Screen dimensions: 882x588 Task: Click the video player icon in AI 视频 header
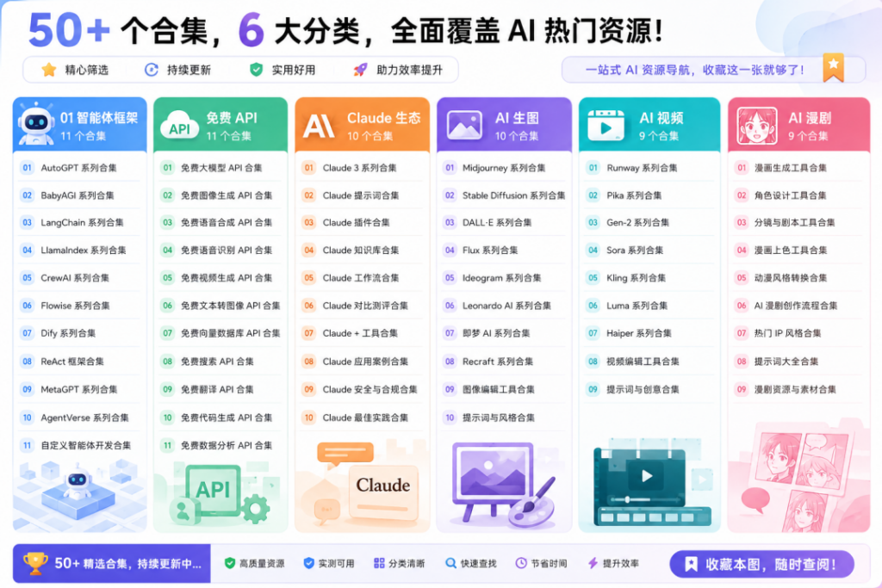pyautogui.click(x=606, y=125)
